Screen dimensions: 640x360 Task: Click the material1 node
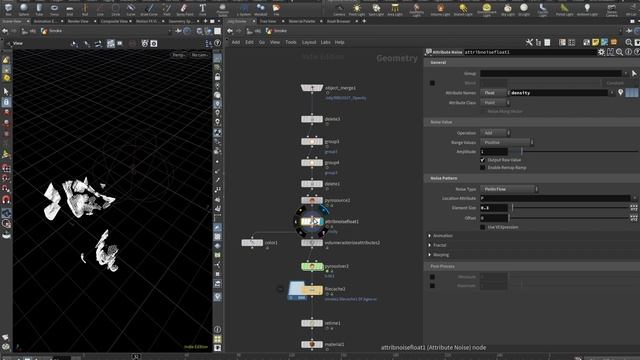point(312,344)
